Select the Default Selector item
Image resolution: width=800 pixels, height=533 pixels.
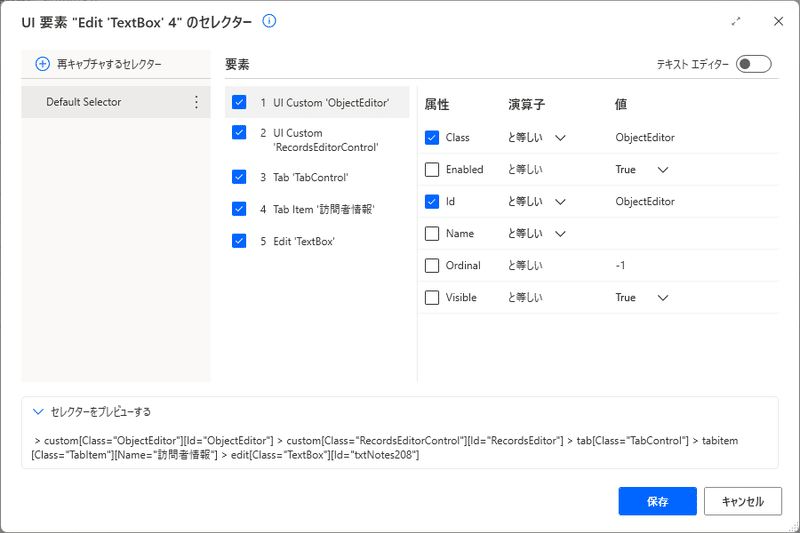point(116,102)
